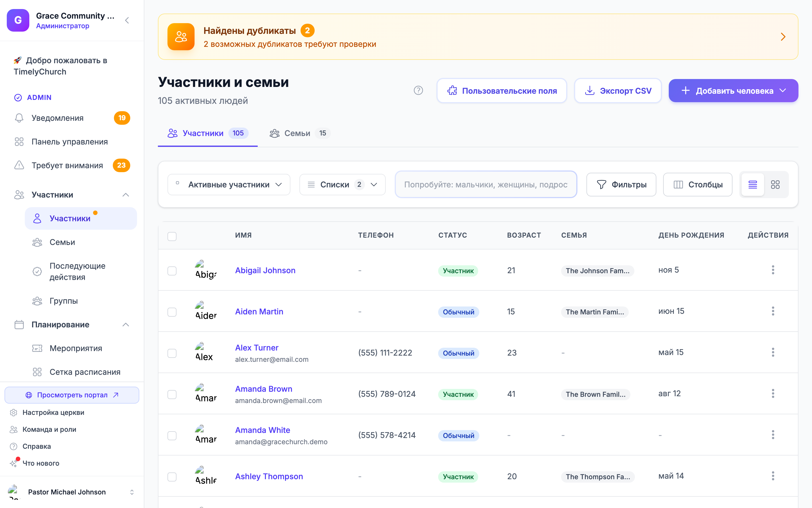Open Abigail Johnson's profile link
The height and width of the screenshot is (508, 812).
(x=265, y=270)
